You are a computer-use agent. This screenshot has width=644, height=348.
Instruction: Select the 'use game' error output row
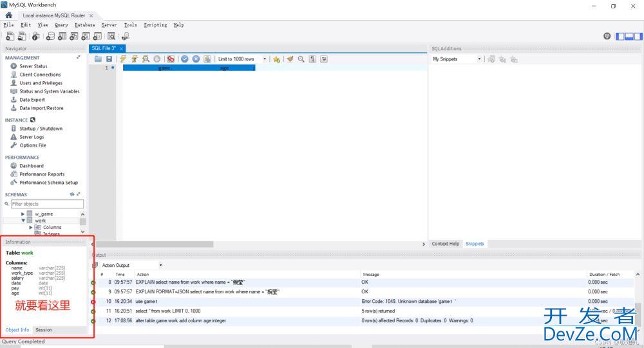pos(363,301)
